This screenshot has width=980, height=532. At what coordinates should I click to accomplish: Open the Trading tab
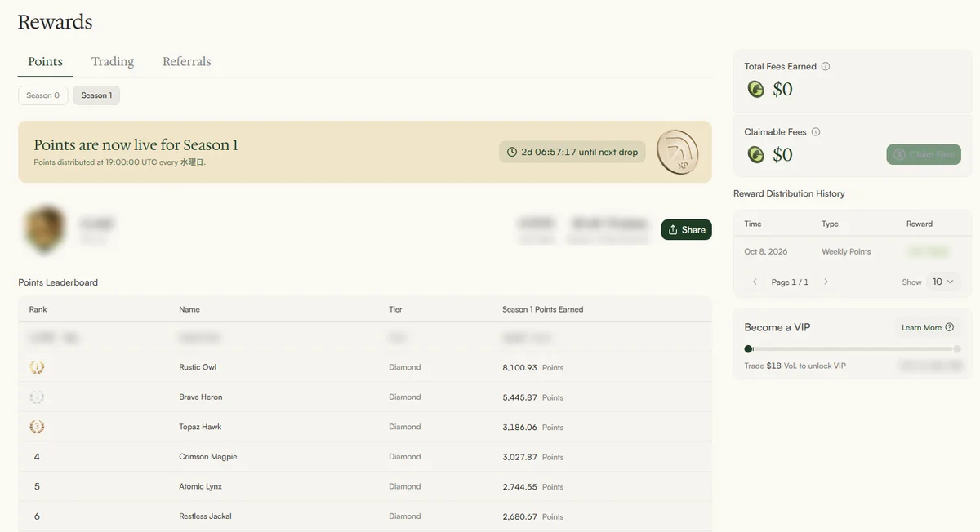point(113,61)
